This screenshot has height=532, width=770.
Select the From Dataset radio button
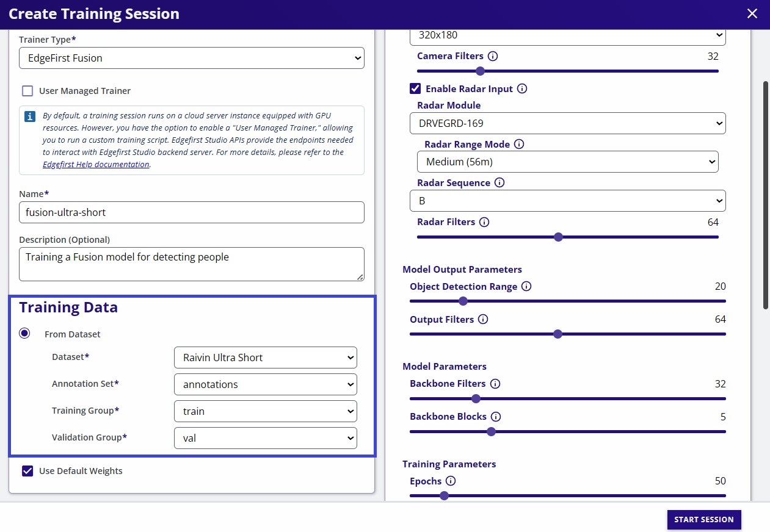pyautogui.click(x=24, y=333)
